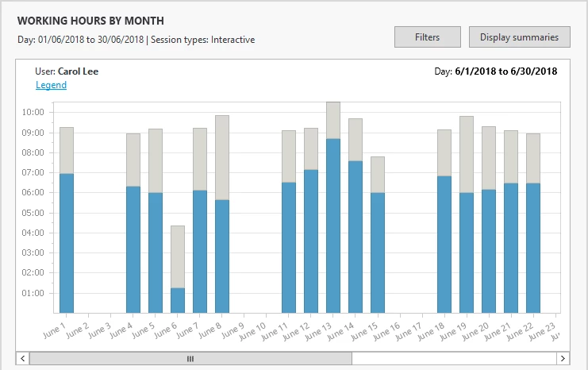Open the Filters button
This screenshot has width=588, height=370.
coord(428,37)
